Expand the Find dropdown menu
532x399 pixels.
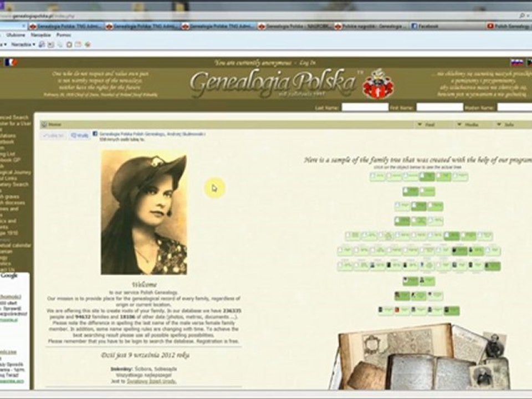pos(427,125)
